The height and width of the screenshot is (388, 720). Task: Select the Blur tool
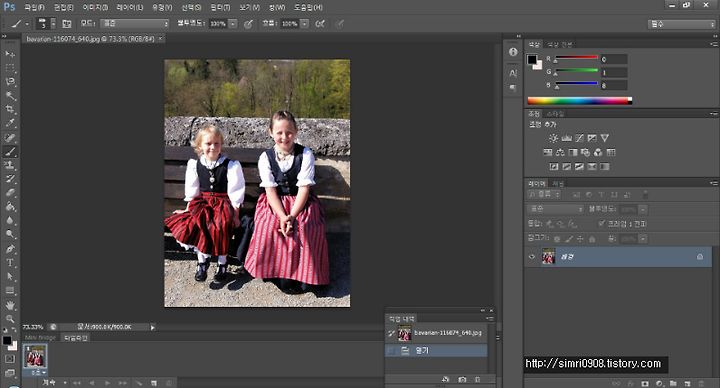10,220
